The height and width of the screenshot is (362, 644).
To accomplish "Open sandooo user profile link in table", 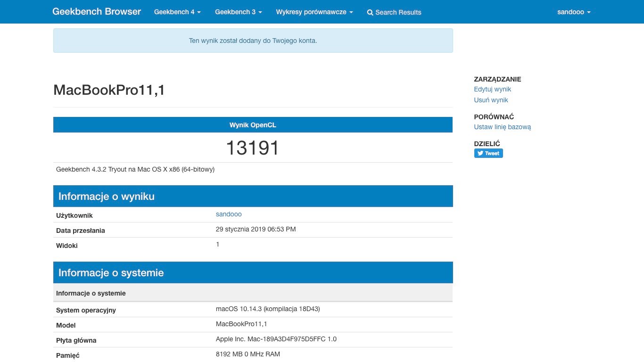I will coord(229,214).
